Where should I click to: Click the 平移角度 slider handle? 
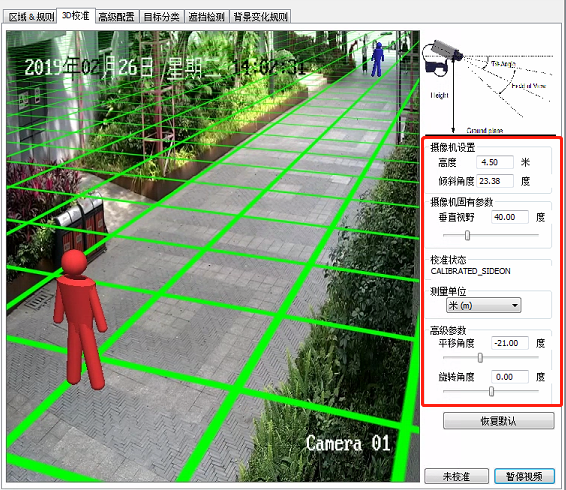pyautogui.click(x=480, y=357)
